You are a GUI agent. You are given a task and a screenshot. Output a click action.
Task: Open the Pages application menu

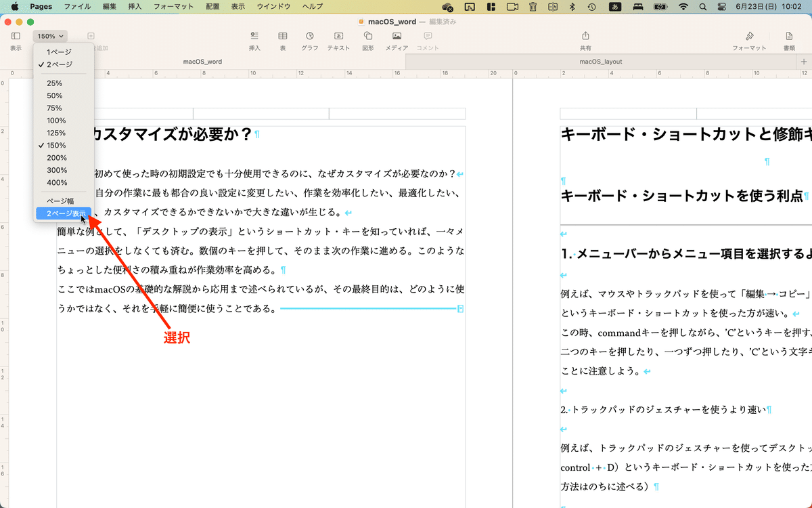click(x=41, y=6)
